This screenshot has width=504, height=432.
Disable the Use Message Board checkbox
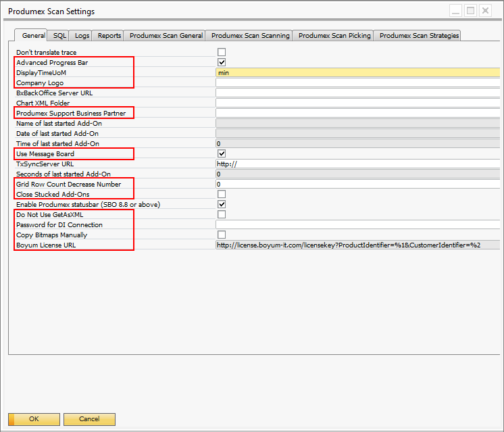tap(222, 153)
